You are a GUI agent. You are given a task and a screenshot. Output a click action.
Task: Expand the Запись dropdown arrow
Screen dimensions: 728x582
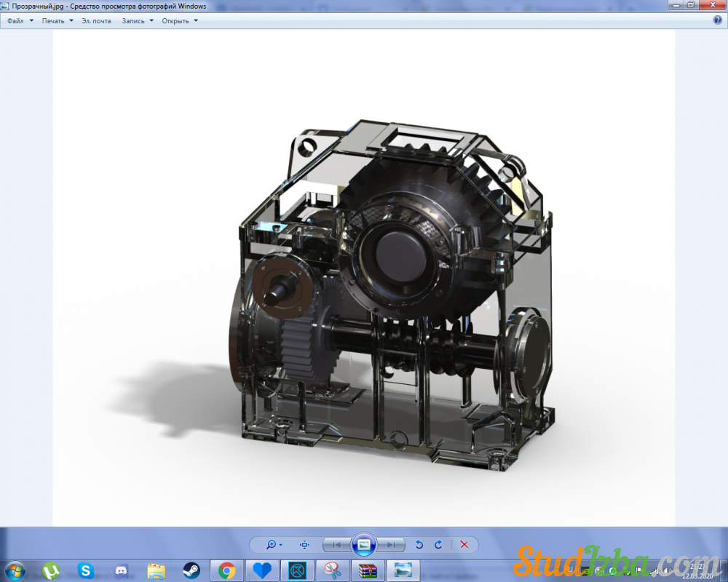151,20
